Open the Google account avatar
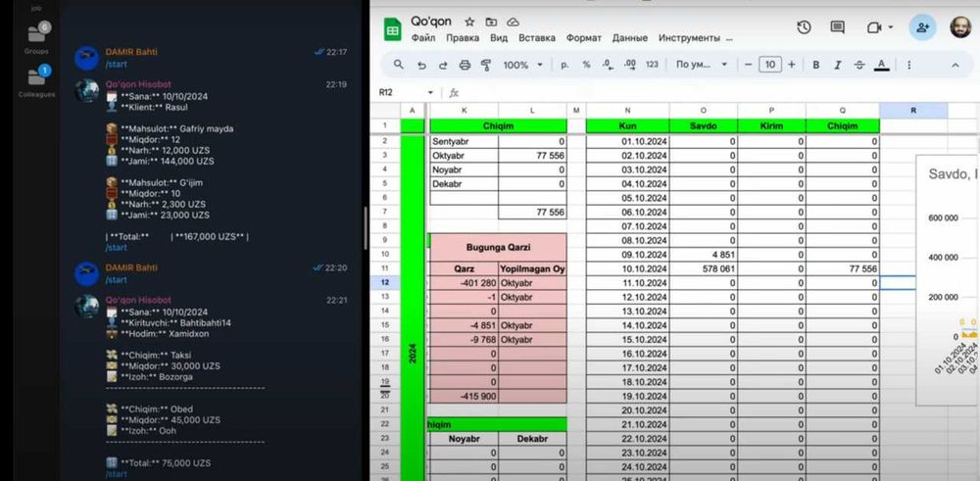The image size is (980, 481). (960, 27)
